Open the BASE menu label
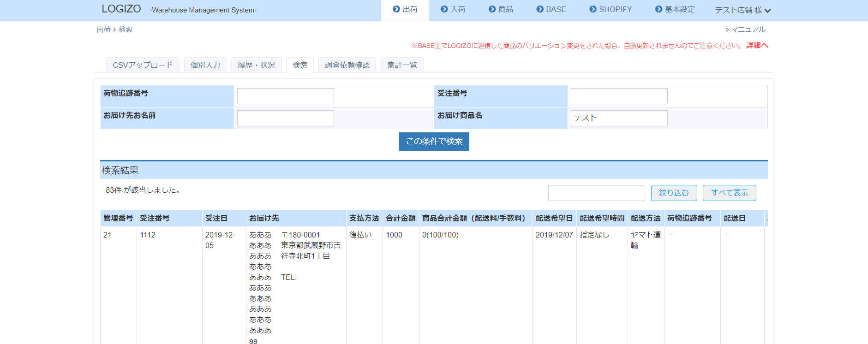This screenshot has height=344, width=868. pyautogui.click(x=556, y=9)
